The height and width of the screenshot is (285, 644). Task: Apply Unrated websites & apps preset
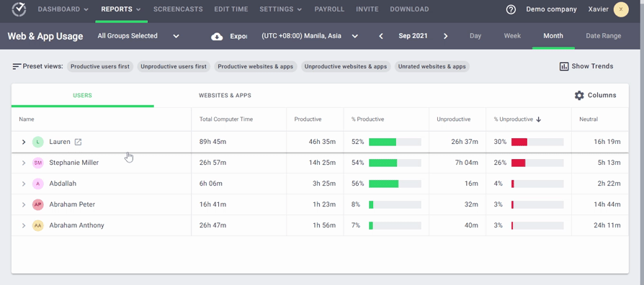[x=432, y=66]
